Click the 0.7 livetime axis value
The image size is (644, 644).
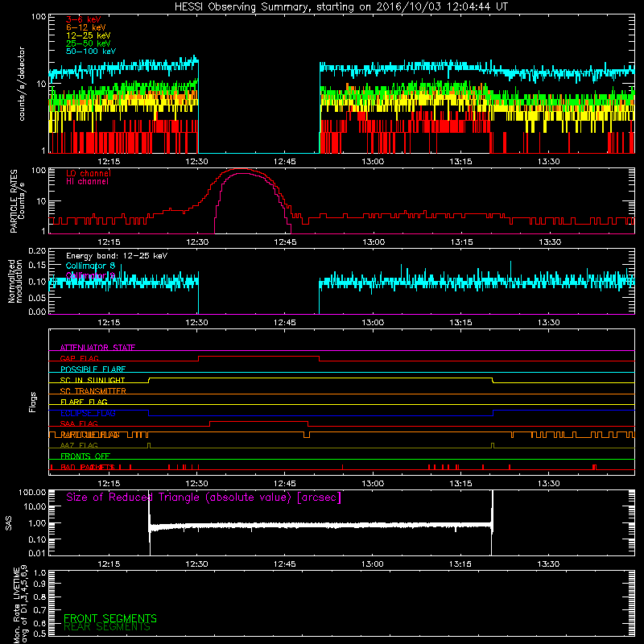39,610
